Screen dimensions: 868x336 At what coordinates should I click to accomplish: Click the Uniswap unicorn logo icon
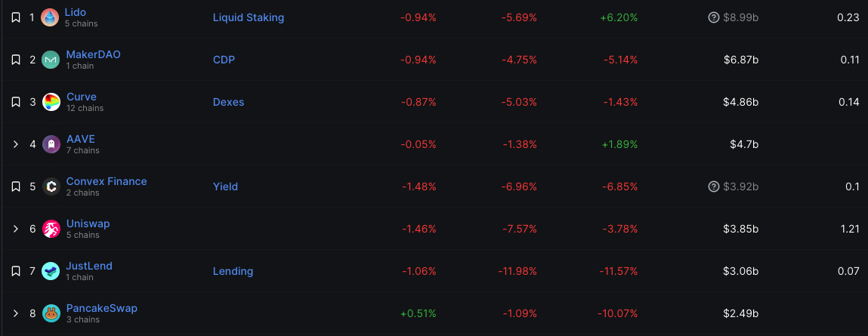coord(51,229)
